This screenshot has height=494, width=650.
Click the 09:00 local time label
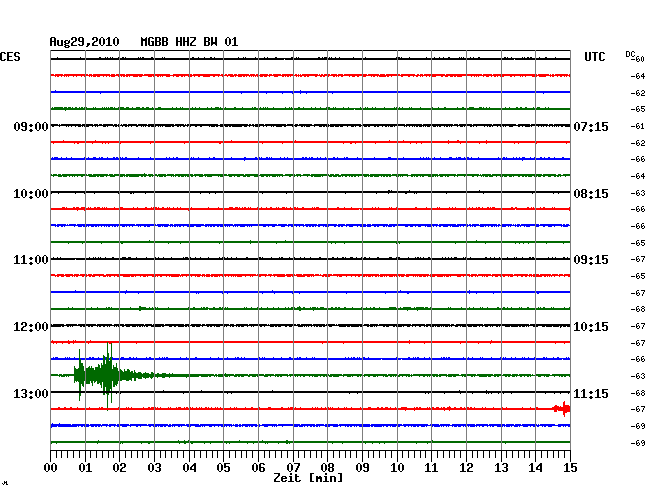(x=31, y=126)
